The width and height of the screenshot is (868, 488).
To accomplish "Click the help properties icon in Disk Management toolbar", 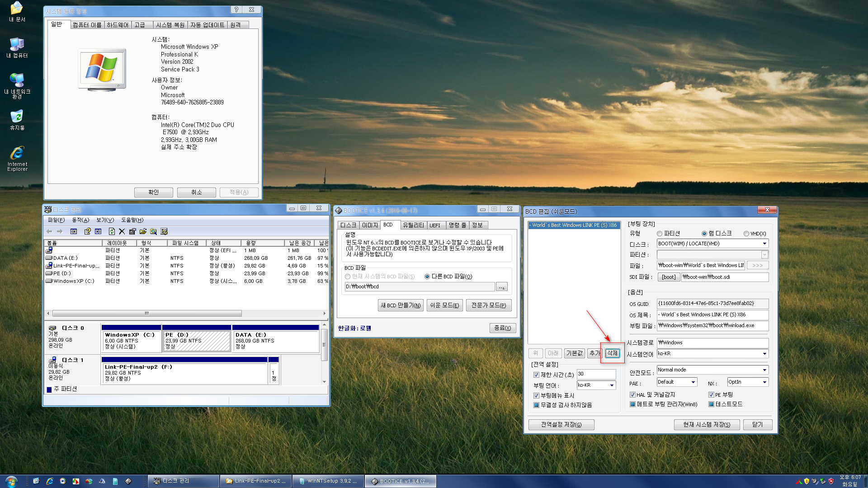I will pos(87,232).
